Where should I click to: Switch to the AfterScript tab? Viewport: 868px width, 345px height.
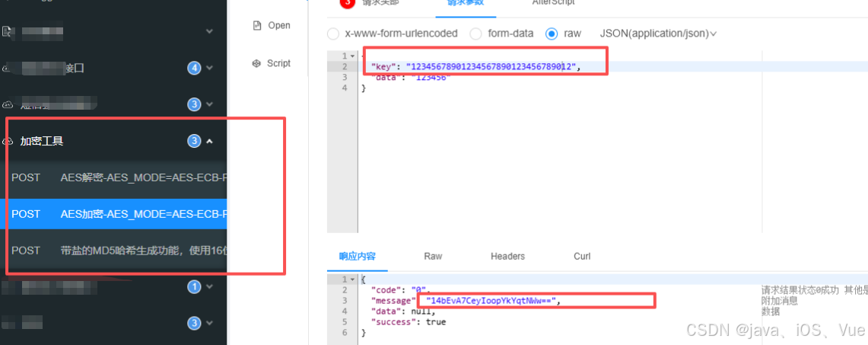554,3
